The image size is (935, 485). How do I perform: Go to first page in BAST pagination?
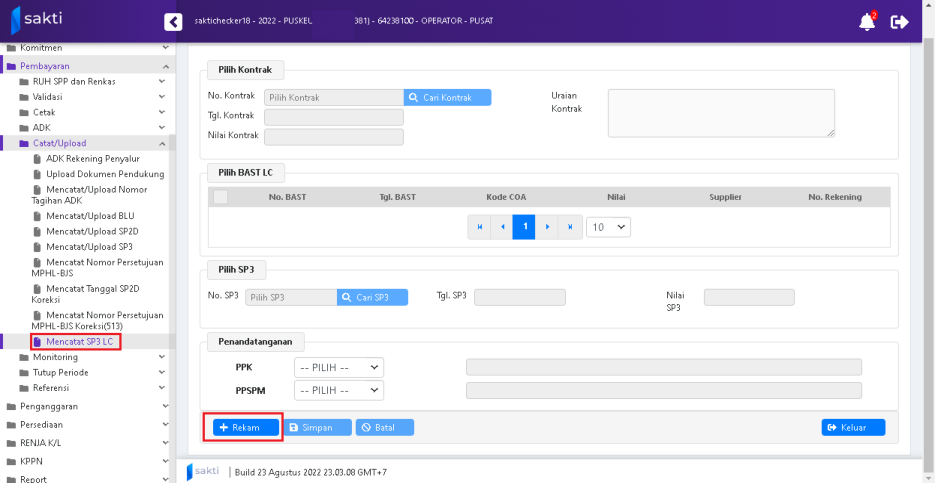[x=480, y=227]
